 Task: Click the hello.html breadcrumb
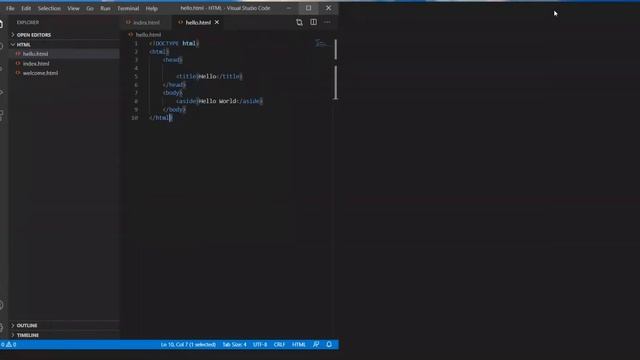(x=149, y=35)
